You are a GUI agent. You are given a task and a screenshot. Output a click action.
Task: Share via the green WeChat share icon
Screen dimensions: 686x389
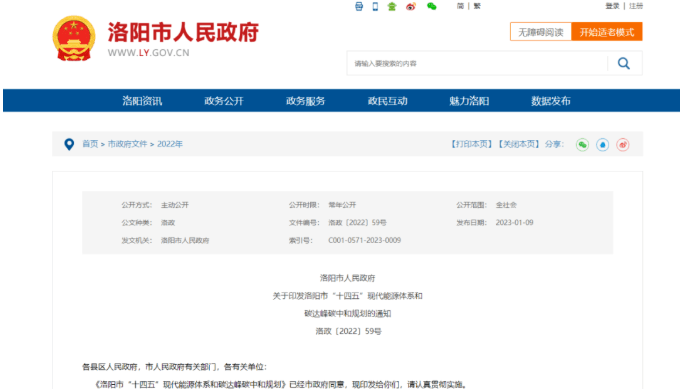(x=582, y=144)
